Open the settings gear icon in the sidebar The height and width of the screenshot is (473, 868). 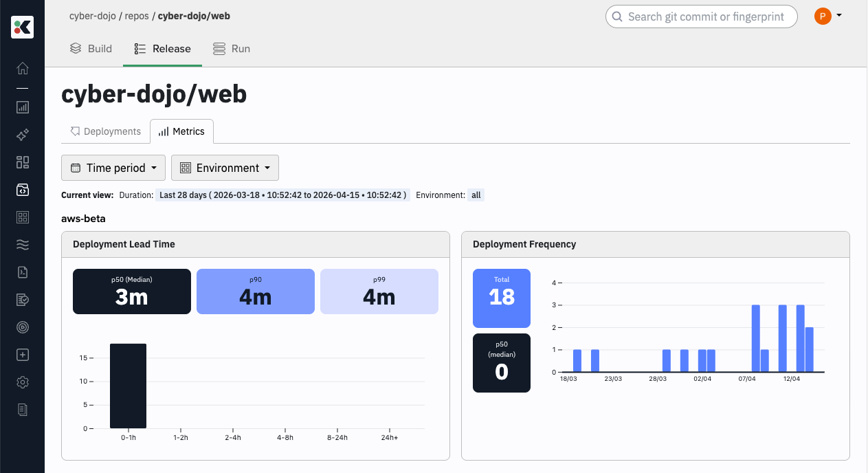[x=23, y=382]
